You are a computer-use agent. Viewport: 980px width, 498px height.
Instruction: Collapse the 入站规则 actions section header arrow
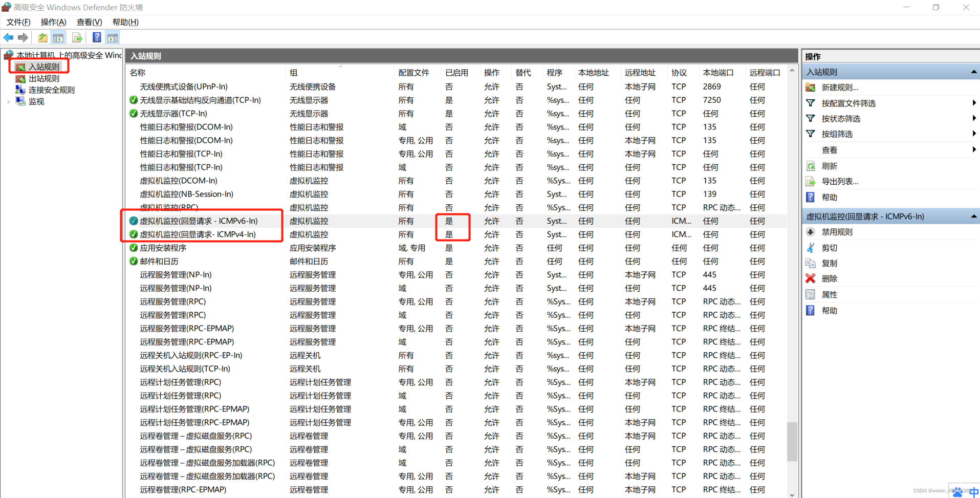tap(974, 72)
